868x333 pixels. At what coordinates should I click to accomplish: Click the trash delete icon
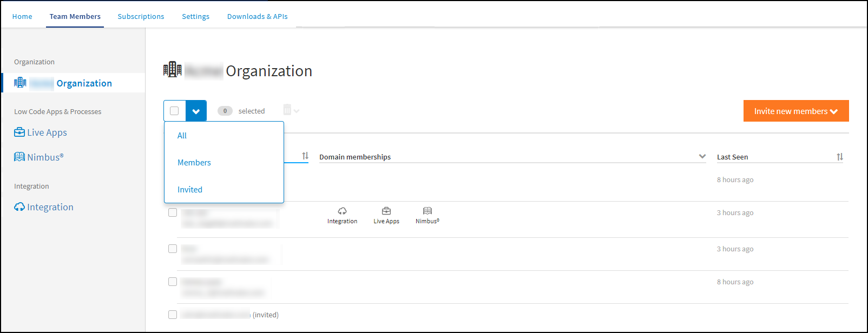tap(287, 110)
